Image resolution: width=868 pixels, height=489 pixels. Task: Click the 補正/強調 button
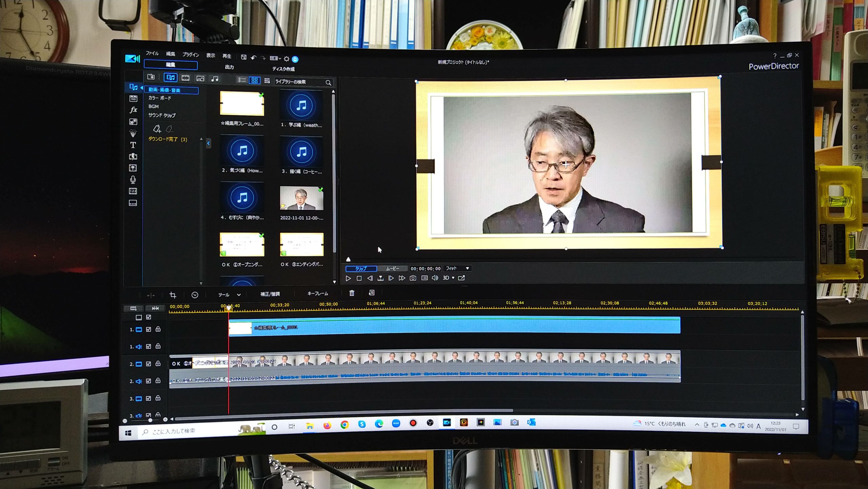270,294
